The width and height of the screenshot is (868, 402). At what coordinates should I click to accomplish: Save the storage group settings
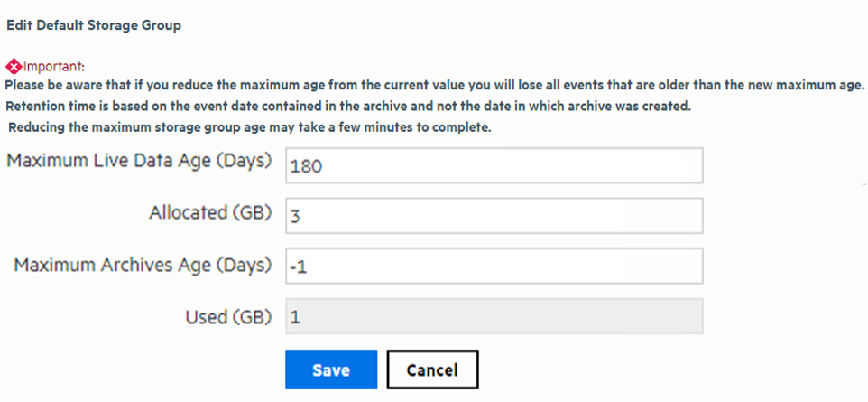(331, 369)
